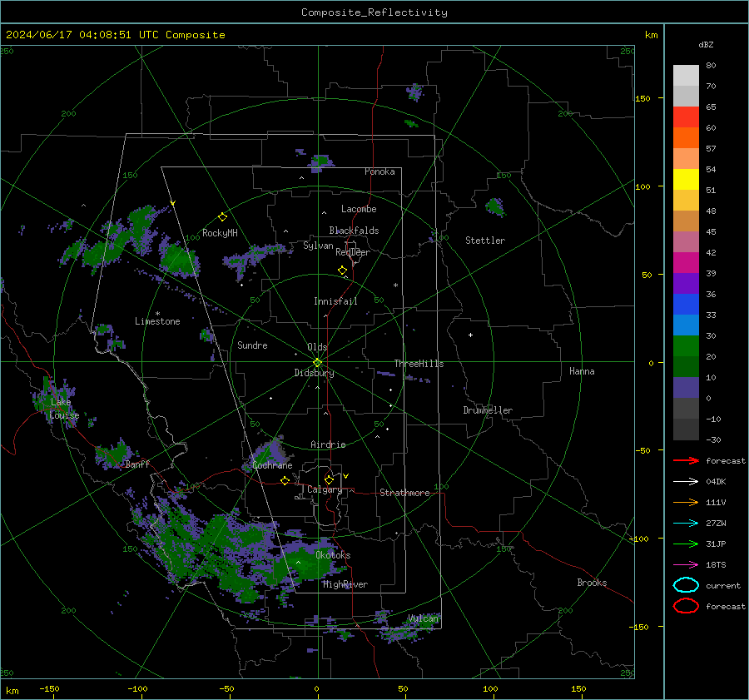Click the Sylvan label
This screenshot has width=749, height=700.
[x=318, y=246]
